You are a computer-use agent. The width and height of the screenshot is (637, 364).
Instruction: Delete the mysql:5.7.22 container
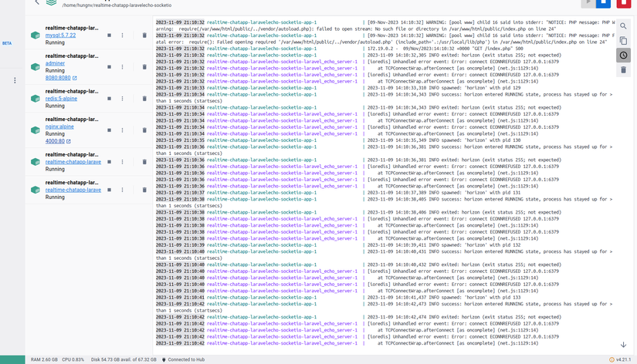(x=144, y=35)
